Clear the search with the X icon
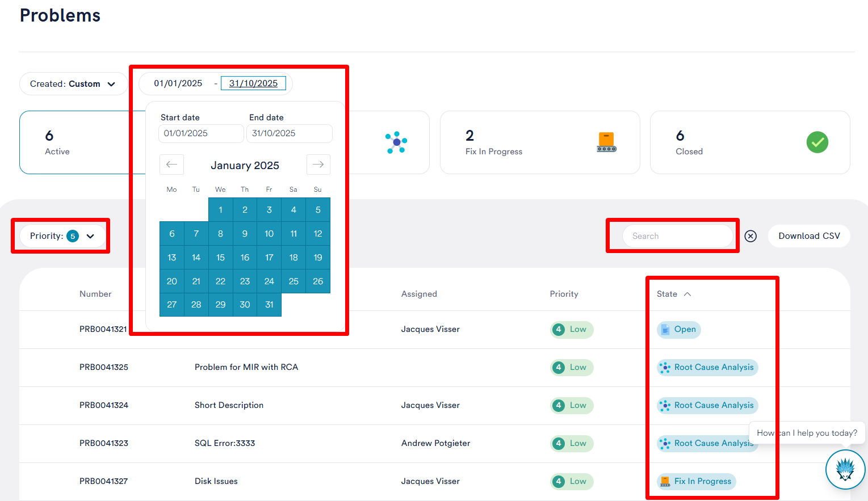 click(750, 236)
